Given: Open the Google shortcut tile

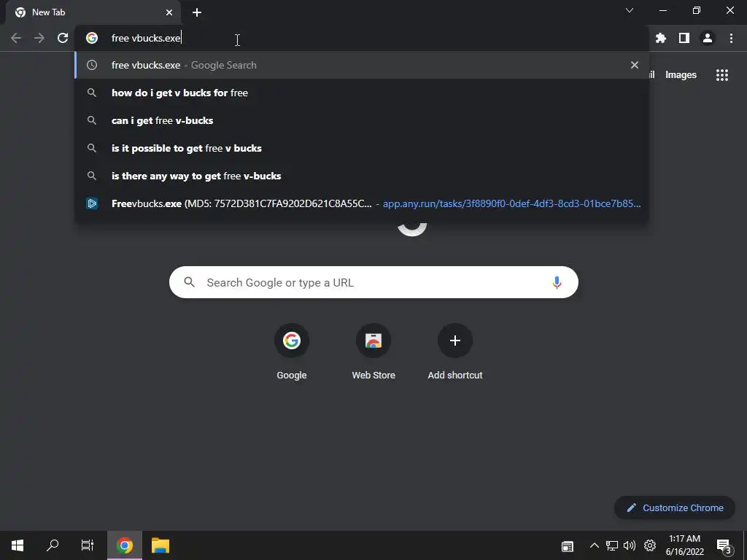Looking at the screenshot, I should click(x=292, y=352).
